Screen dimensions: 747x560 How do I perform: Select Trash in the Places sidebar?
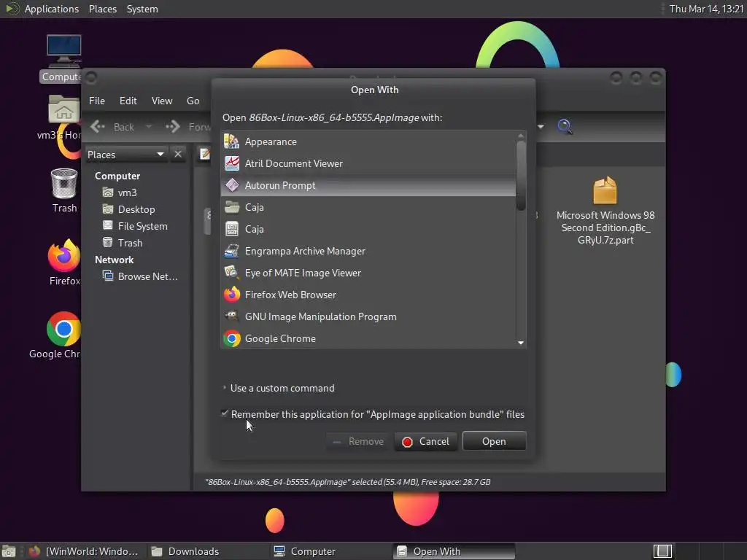(130, 243)
